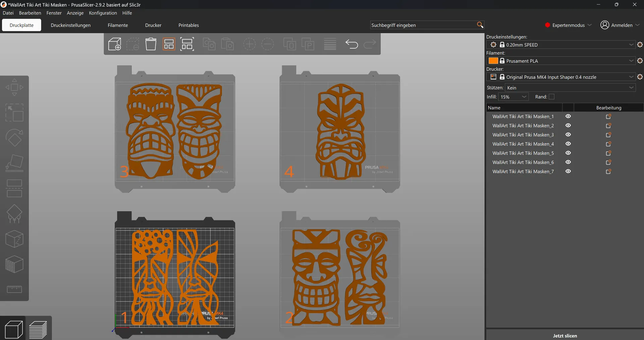Click the Delete selected icon
Image resolution: width=644 pixels, height=340 pixels.
point(133,44)
